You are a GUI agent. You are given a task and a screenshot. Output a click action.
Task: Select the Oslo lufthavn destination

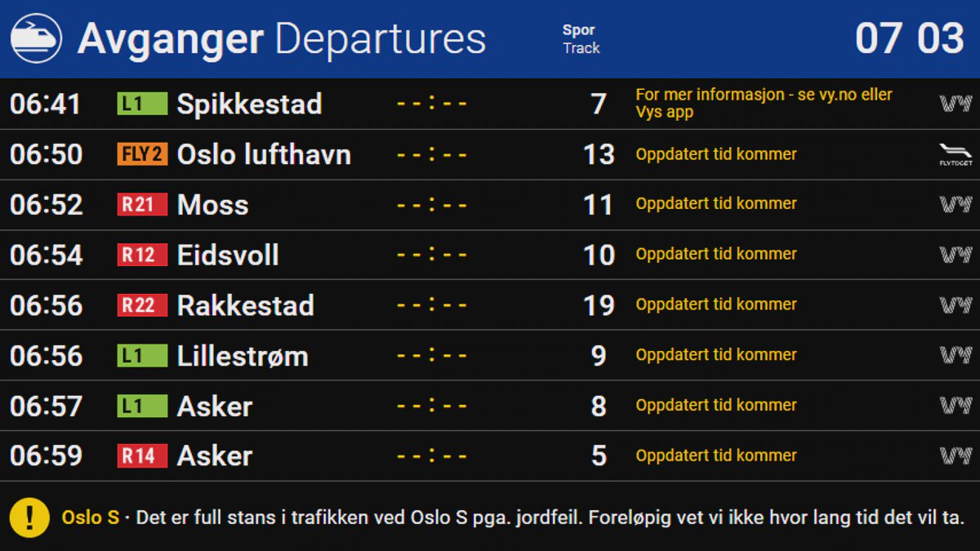pyautogui.click(x=264, y=154)
